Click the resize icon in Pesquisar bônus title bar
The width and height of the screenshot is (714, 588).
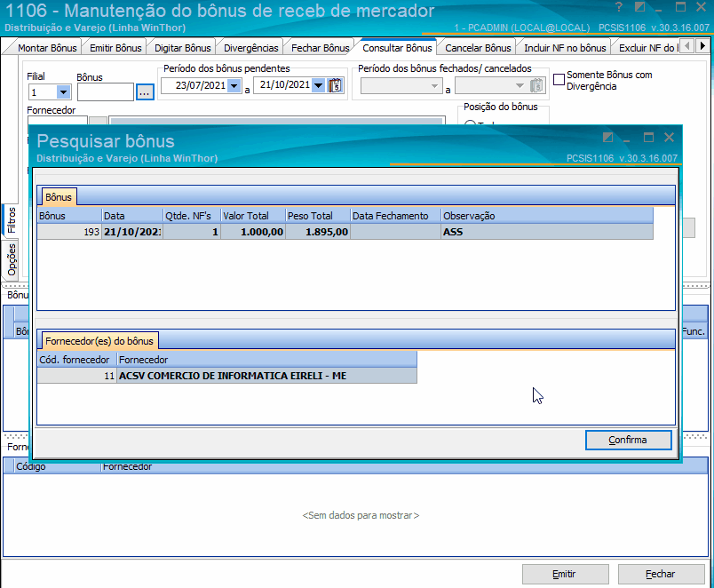[607, 137]
